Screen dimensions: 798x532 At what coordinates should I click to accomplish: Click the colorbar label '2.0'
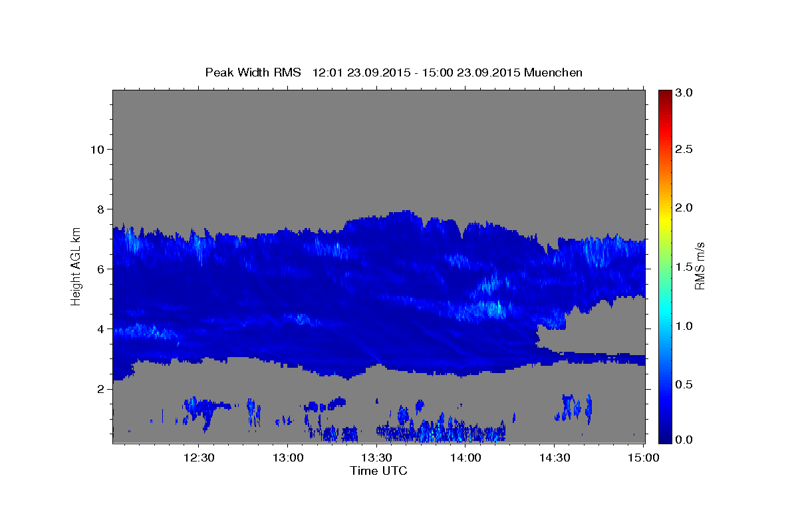pyautogui.click(x=684, y=207)
